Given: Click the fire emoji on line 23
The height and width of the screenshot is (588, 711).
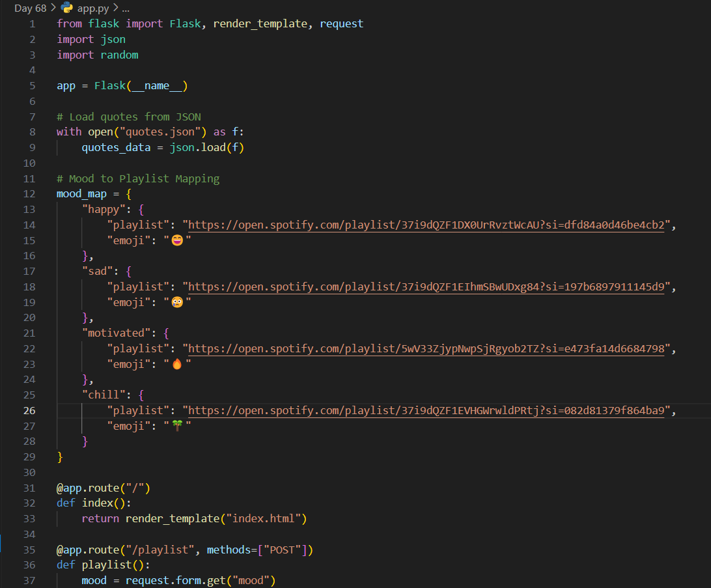Looking at the screenshot, I should 177,363.
